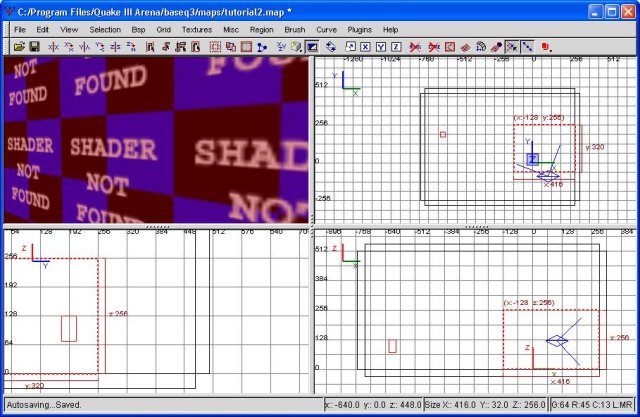Open the Region menu
The width and height of the screenshot is (640, 417).
261,29
